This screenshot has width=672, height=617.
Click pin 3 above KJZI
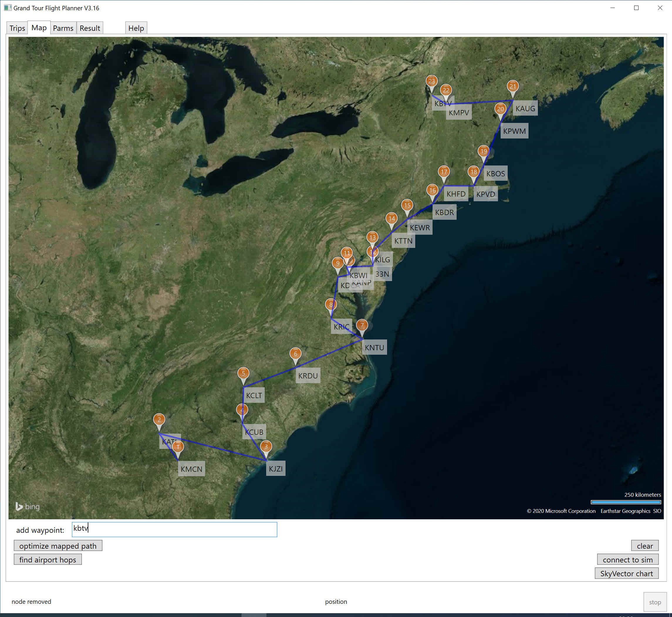(x=266, y=447)
